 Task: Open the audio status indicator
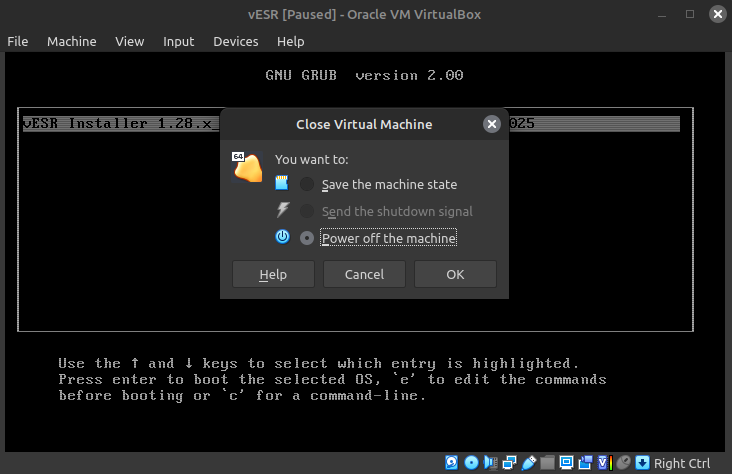(491, 462)
